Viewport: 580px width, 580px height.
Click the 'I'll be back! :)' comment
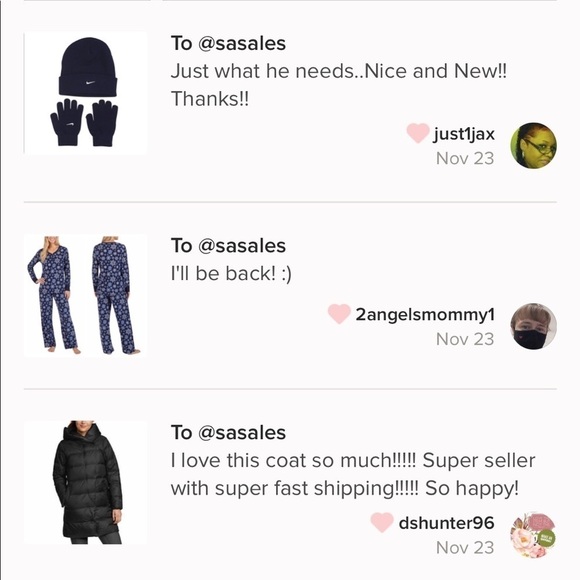[231, 274]
